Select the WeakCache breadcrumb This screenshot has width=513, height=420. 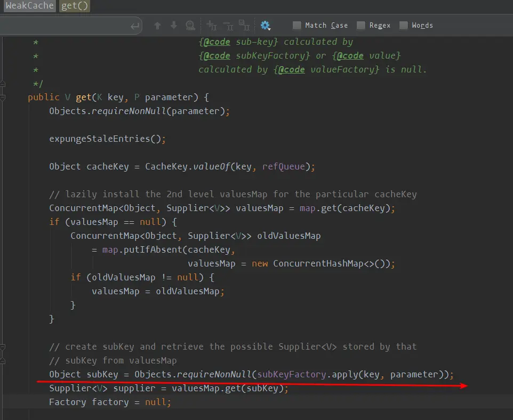point(29,5)
